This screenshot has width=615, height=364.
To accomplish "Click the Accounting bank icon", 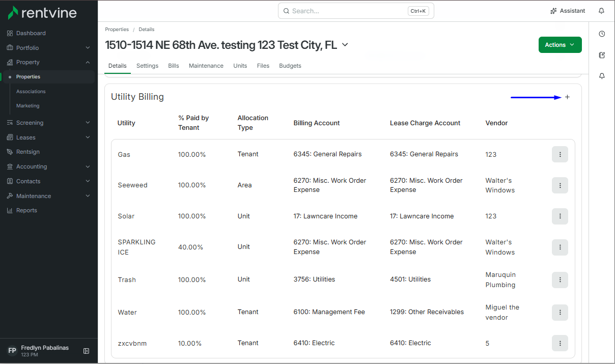I will tap(10, 166).
